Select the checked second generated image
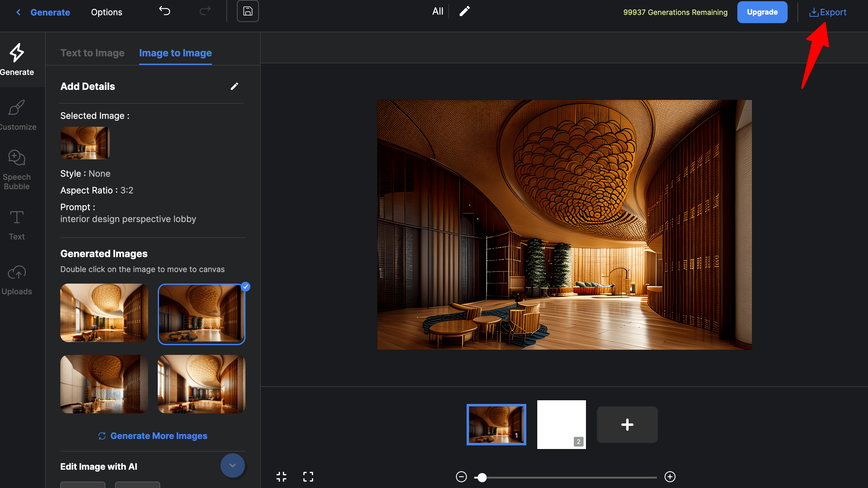Screen dimensions: 868x488 [x=202, y=314]
